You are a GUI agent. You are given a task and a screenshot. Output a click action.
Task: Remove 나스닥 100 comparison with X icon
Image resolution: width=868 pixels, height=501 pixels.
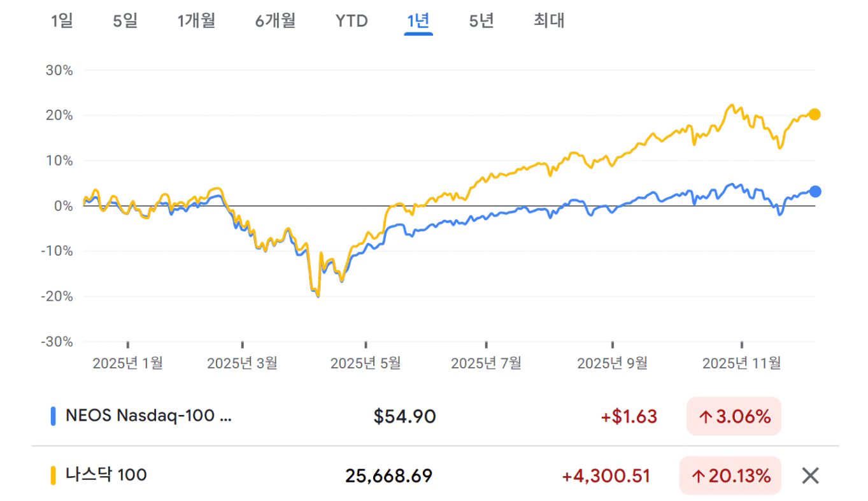tap(810, 476)
